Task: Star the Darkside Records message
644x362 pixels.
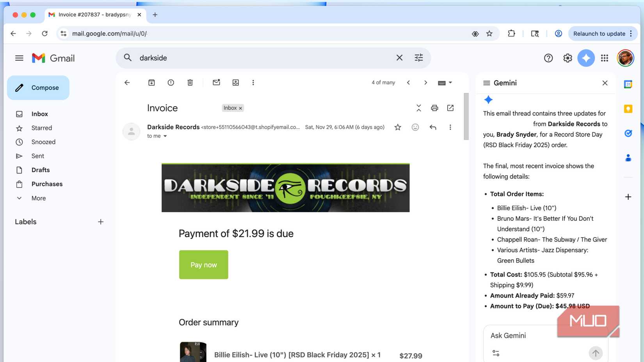Action: (x=398, y=127)
